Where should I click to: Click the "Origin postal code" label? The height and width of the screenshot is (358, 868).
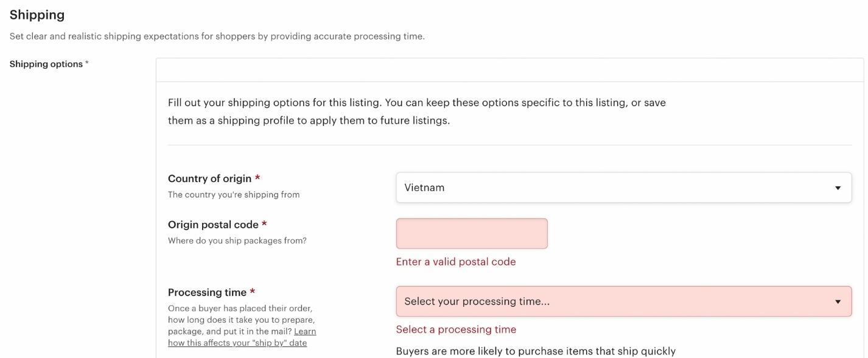tap(213, 225)
